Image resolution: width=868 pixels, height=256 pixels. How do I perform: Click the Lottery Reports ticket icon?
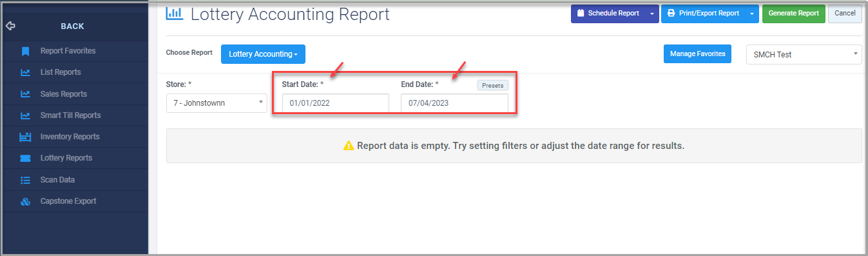[25, 158]
